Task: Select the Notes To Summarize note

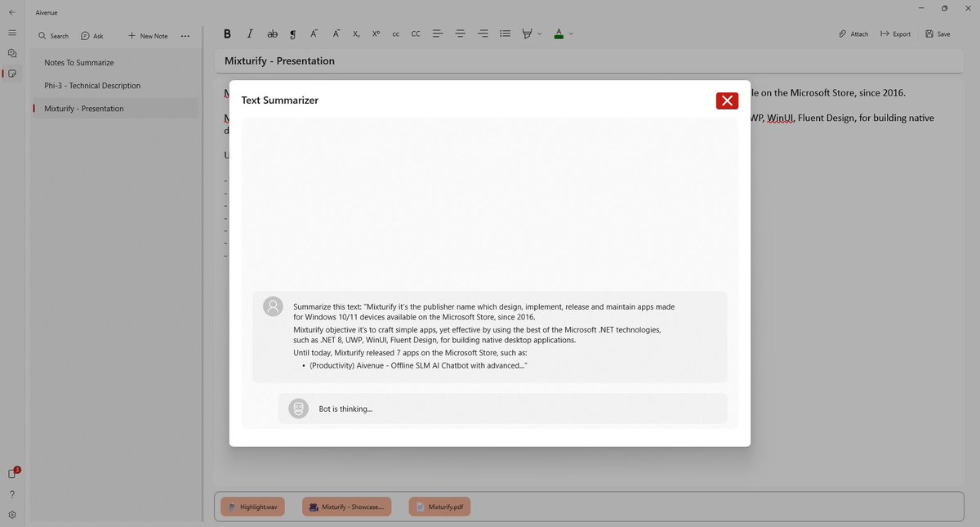Action: 115,63
